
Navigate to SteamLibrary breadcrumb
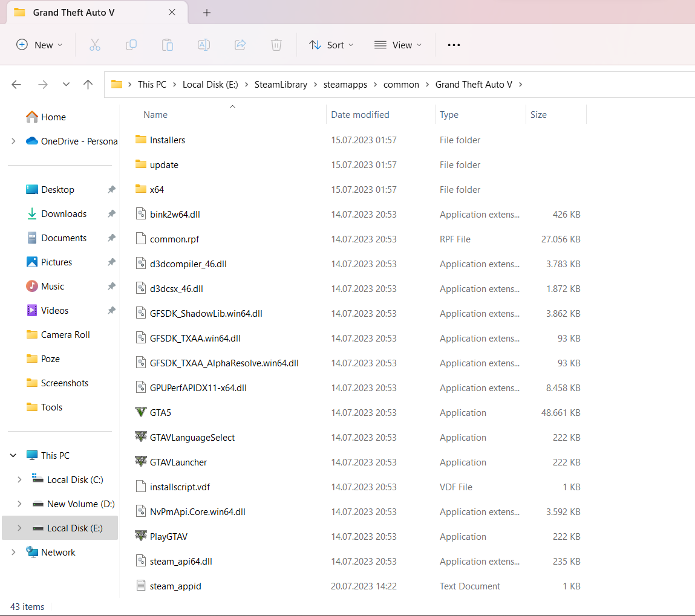click(281, 85)
